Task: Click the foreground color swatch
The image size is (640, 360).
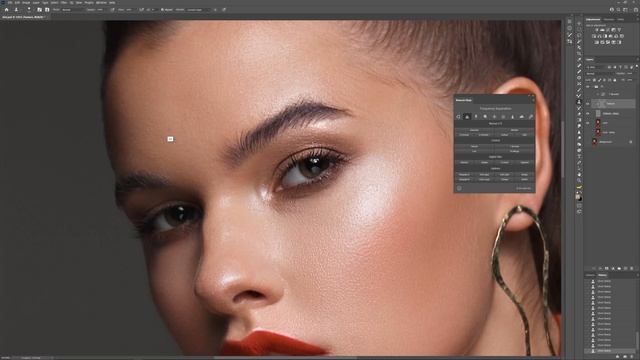Action: click(x=578, y=197)
